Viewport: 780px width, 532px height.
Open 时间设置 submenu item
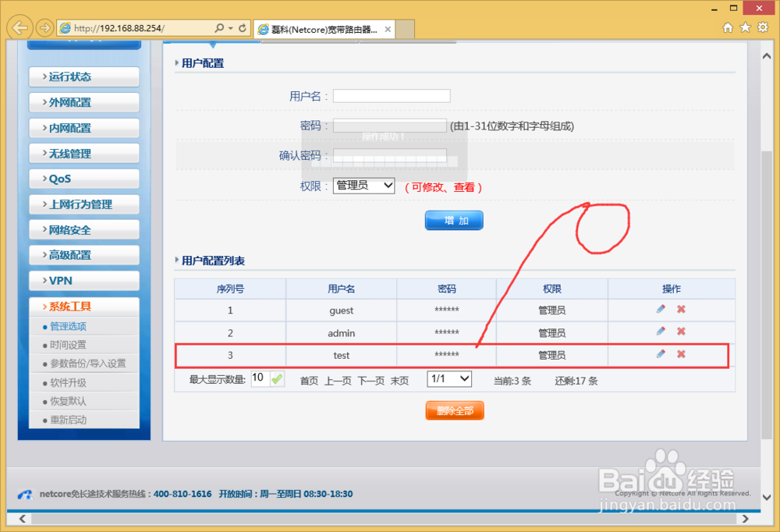pos(68,345)
